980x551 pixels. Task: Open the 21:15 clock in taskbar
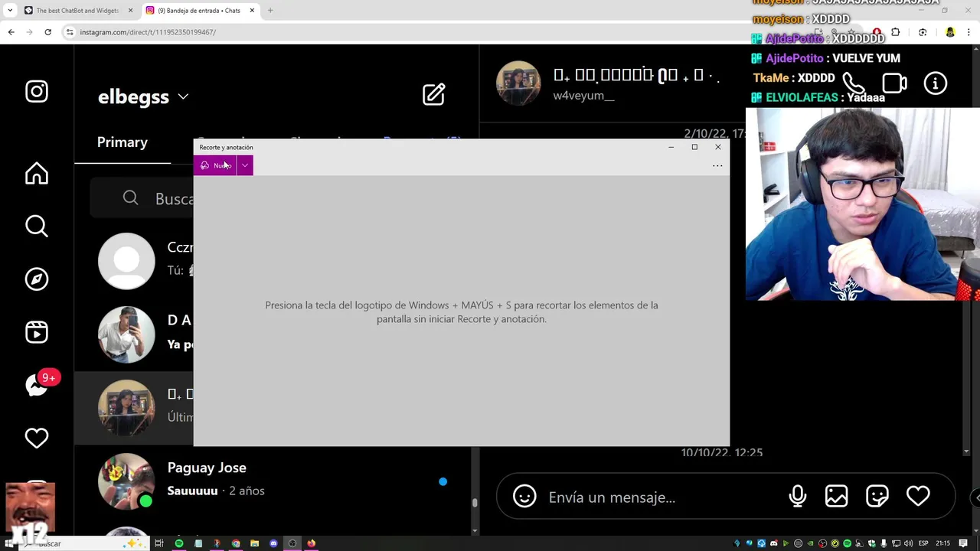click(x=943, y=543)
